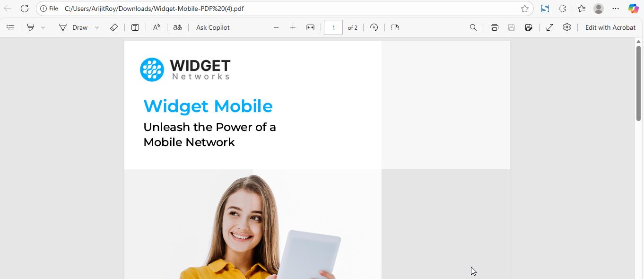Click the vertical scrollbar thumb
Screen dimensions: 644x279
click(638, 83)
